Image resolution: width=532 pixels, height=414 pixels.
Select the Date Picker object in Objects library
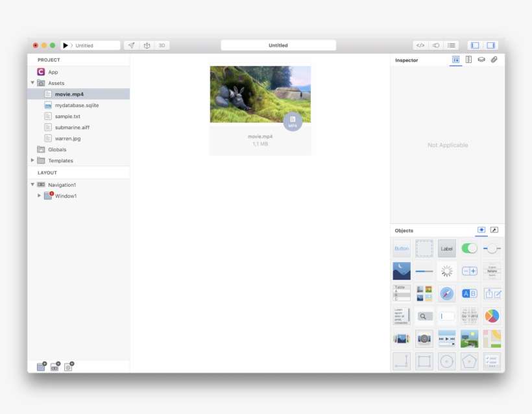[x=469, y=316]
